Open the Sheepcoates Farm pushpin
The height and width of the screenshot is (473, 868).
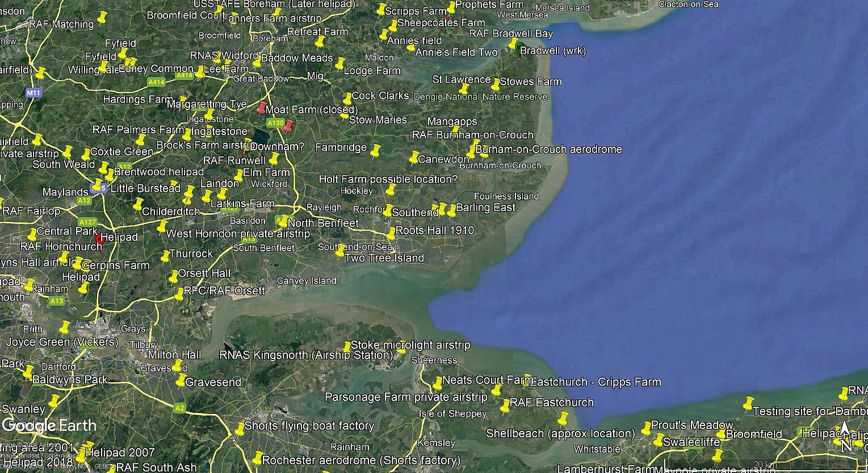[x=393, y=26]
